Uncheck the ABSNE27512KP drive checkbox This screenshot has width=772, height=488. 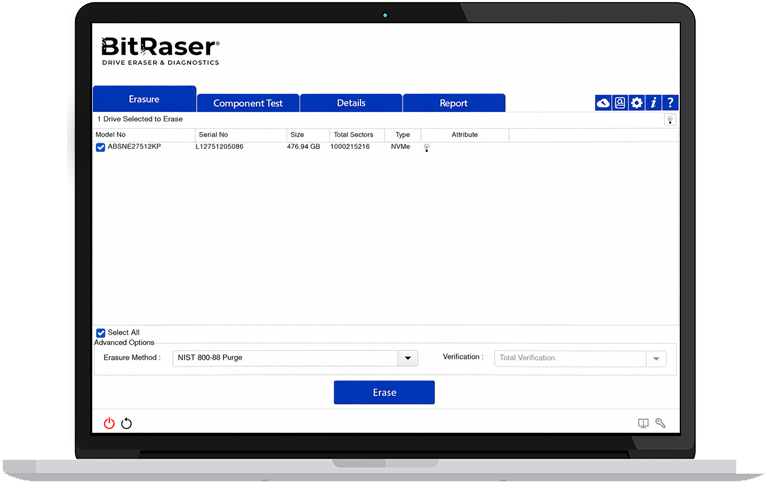(100, 147)
